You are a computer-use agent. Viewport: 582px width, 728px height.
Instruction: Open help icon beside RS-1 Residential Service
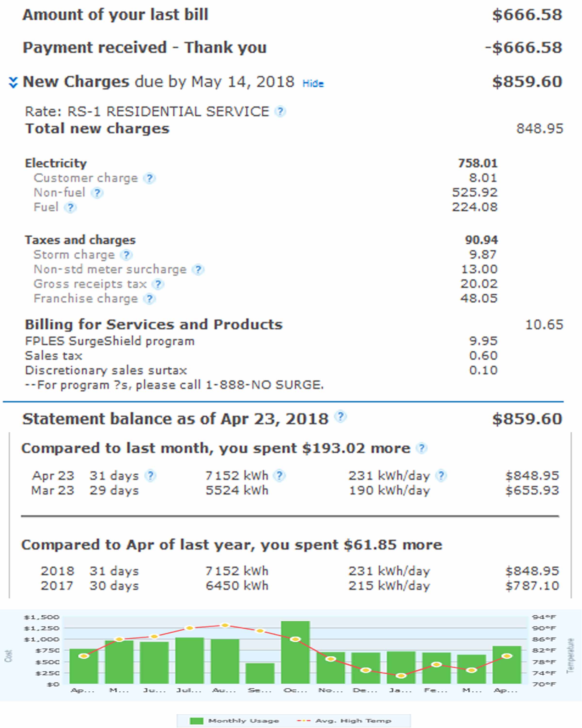point(280,111)
